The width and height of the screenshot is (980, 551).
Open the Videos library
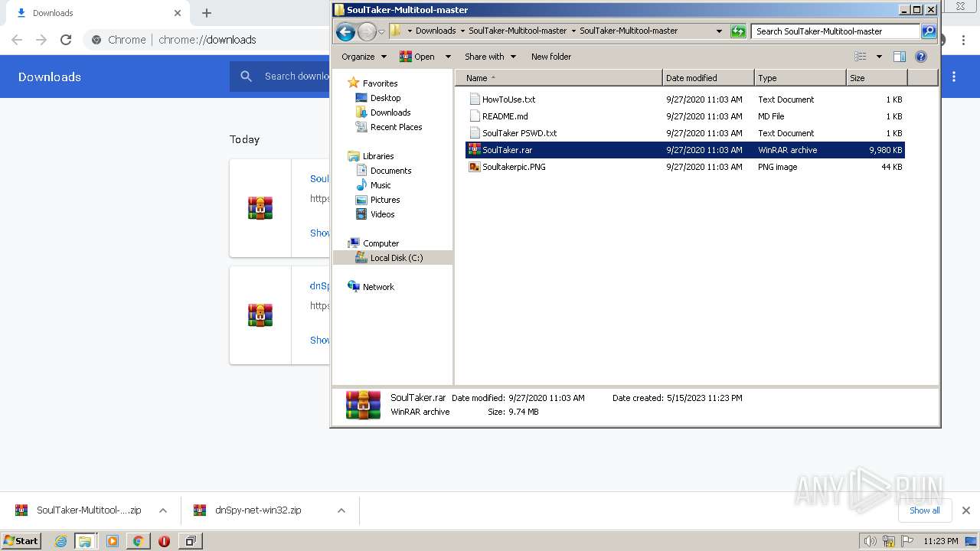coord(382,214)
